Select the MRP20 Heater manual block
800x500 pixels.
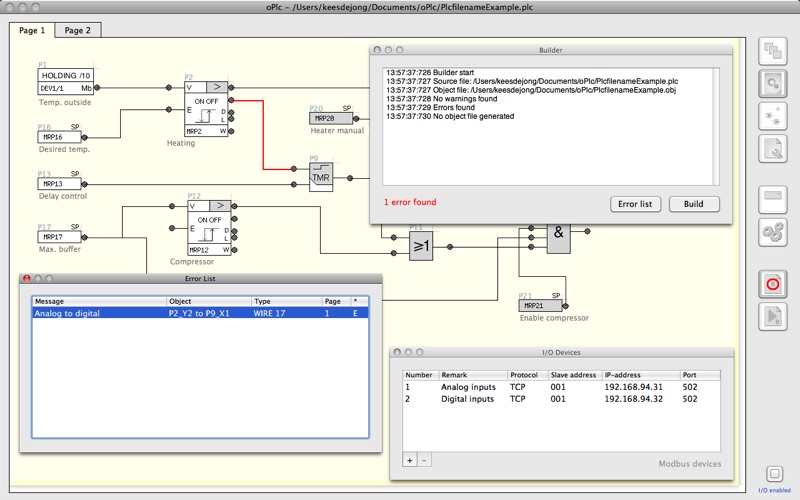pyautogui.click(x=331, y=118)
